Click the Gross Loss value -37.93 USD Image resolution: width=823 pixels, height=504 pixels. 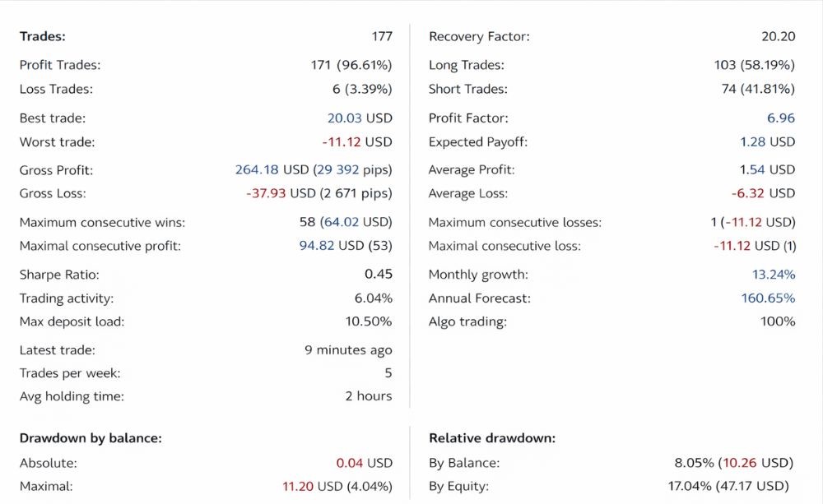tap(281, 193)
